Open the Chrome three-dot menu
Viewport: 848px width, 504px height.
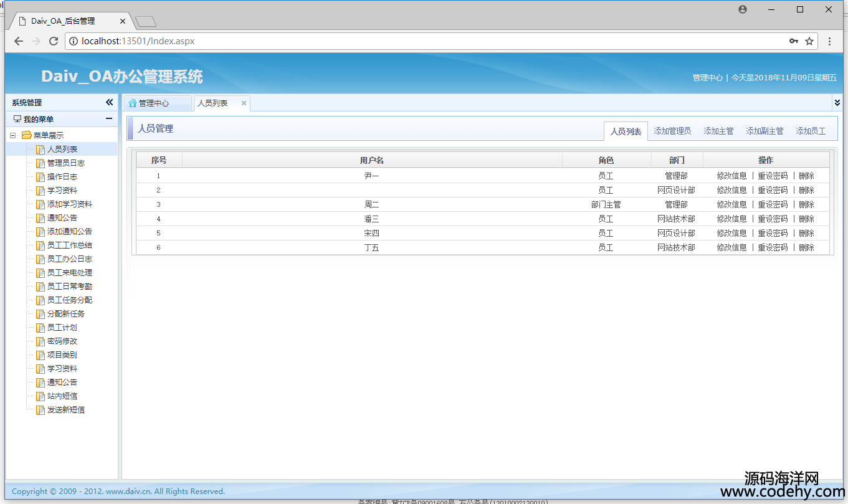[829, 41]
